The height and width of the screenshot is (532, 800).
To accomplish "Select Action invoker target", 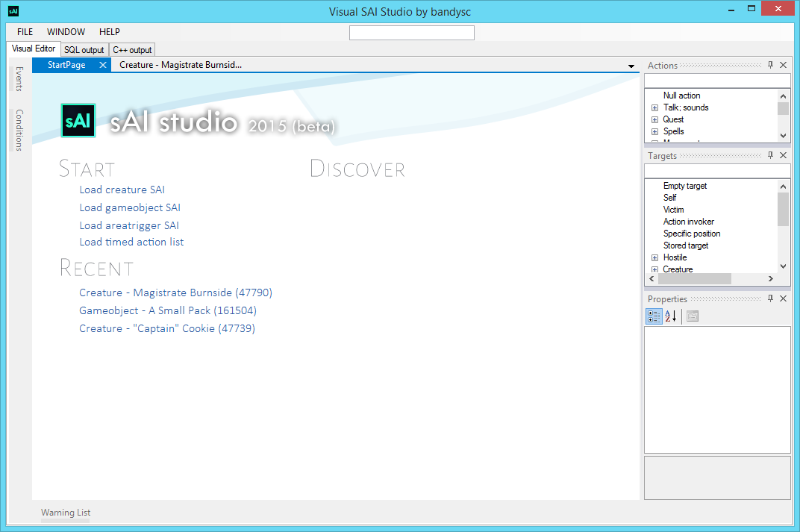I will tap(688, 222).
